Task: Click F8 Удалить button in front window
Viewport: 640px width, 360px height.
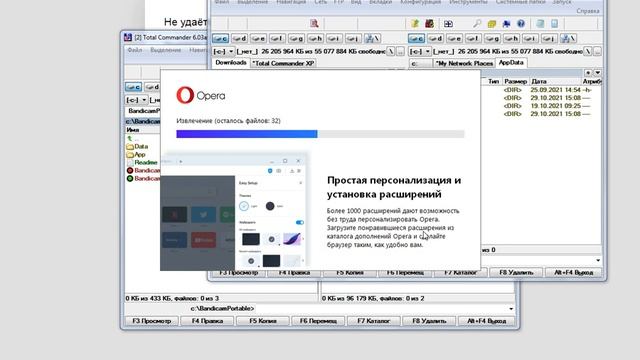Action: pos(516,272)
